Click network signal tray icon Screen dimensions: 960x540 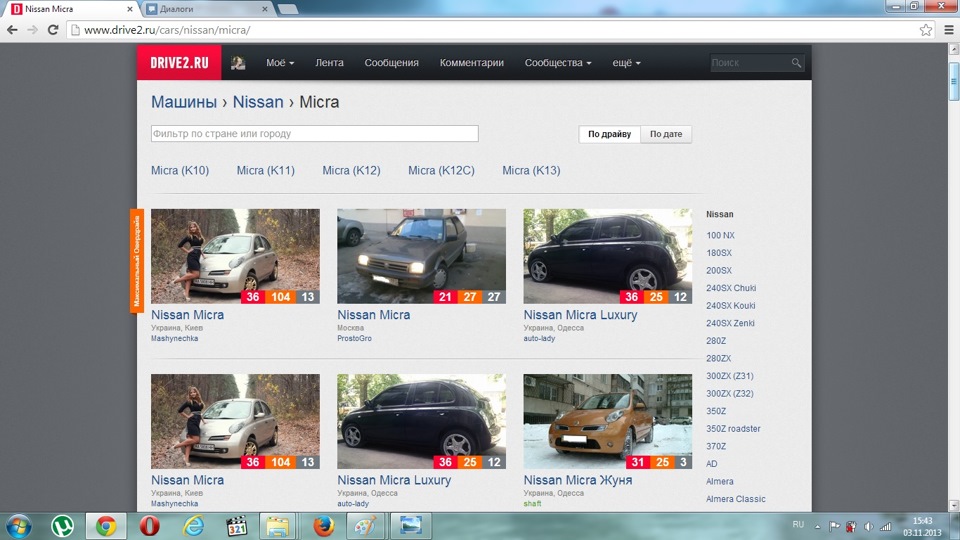885,527
